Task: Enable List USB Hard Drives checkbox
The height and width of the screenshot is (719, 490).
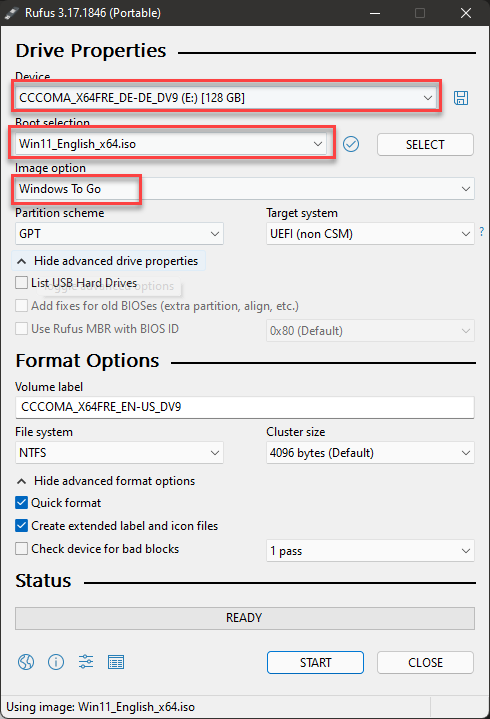Action: pos(22,282)
